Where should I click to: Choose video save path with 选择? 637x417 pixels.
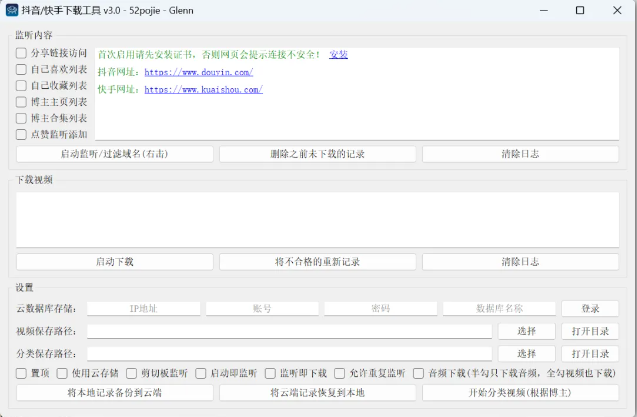(x=527, y=331)
